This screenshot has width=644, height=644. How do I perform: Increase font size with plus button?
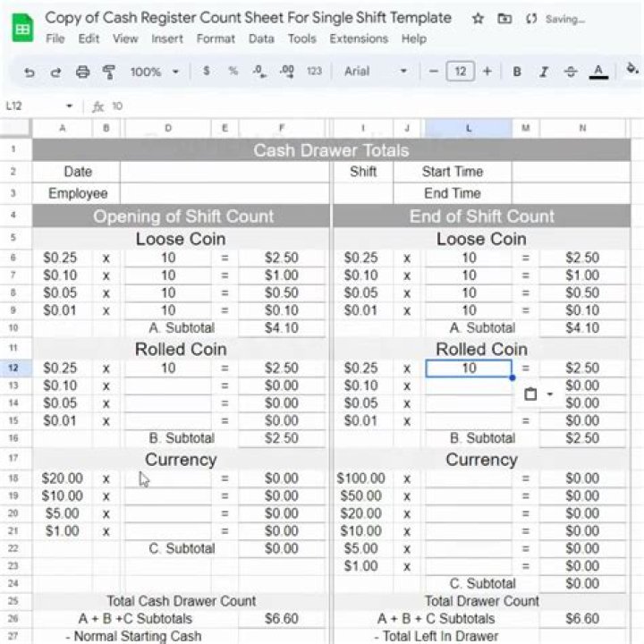pos(487,72)
